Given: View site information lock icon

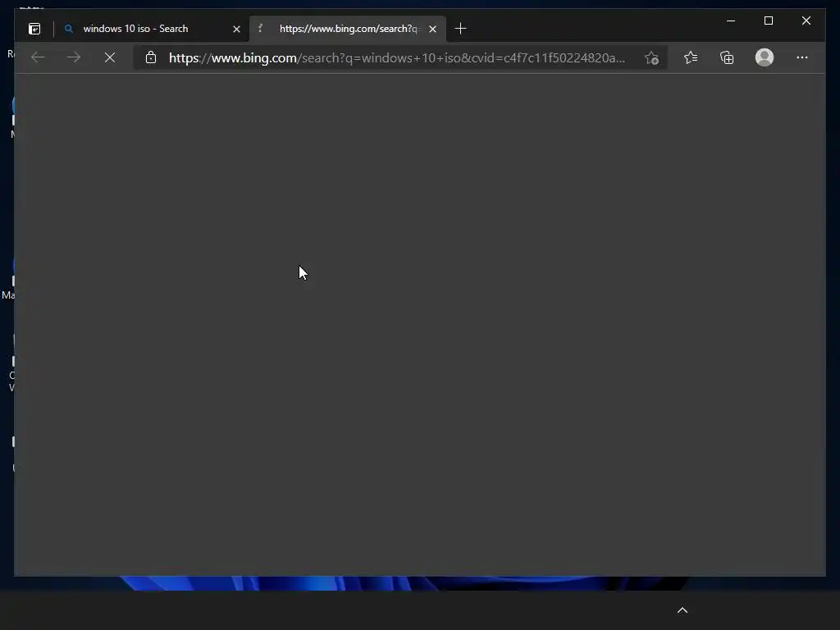Looking at the screenshot, I should tap(151, 57).
